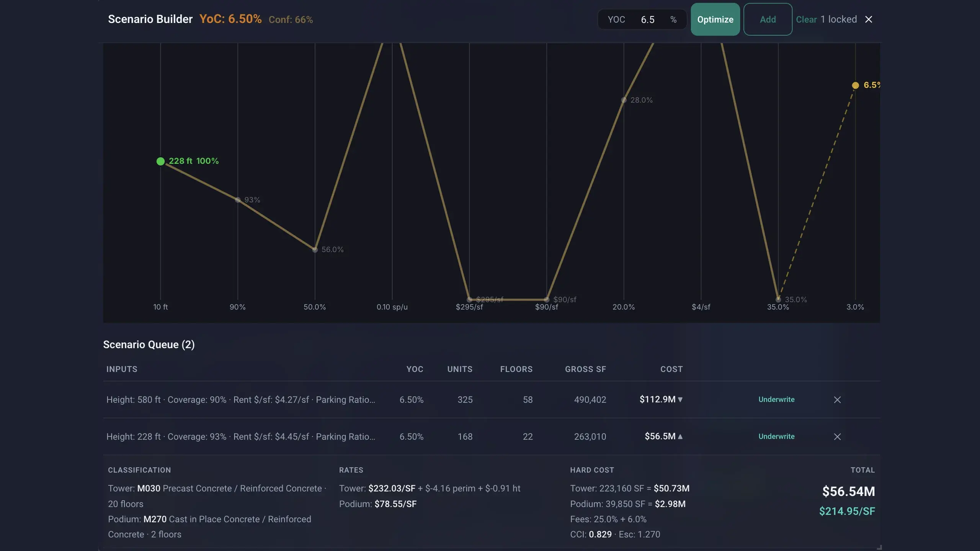Image resolution: width=980 pixels, height=551 pixels.
Task: Remove the 580 ft scenario from queue
Action: (837, 400)
